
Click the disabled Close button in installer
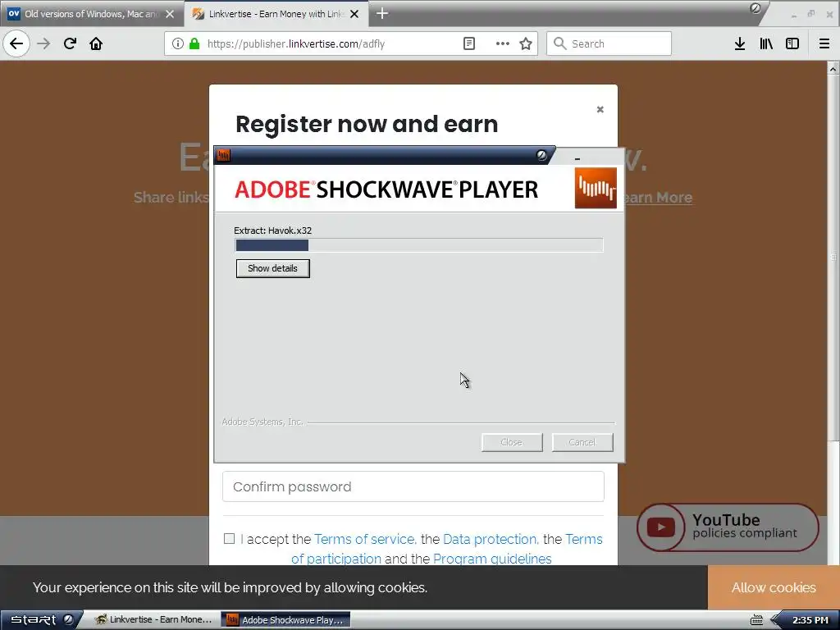512,442
